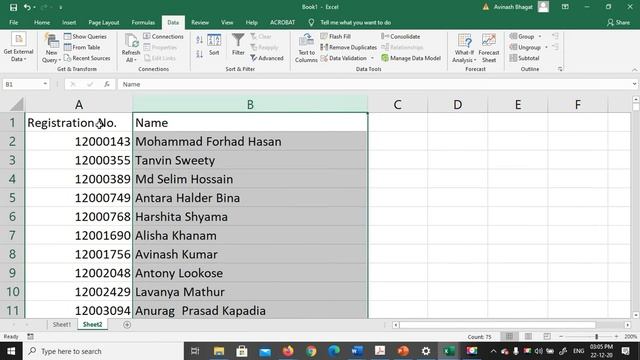Open Manage Data Model
This screenshot has width=640, height=360.
click(x=411, y=58)
